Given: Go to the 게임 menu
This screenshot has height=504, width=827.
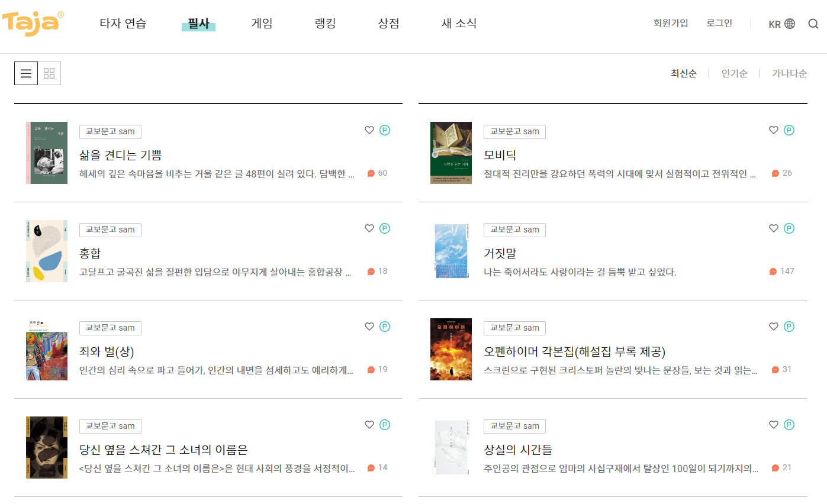Looking at the screenshot, I should pos(262,24).
